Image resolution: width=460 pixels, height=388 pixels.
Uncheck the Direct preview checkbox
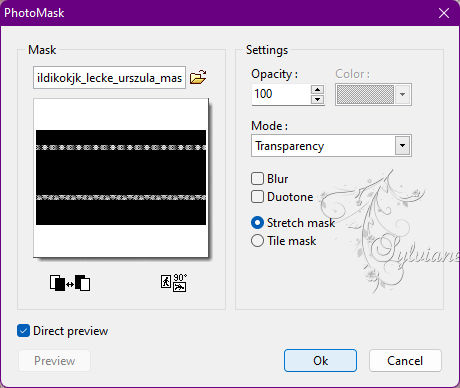(x=23, y=331)
